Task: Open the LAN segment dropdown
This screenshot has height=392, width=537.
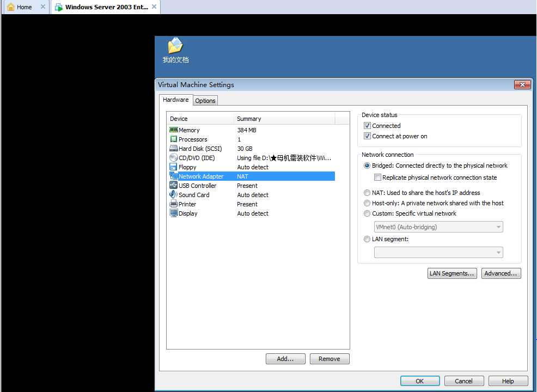Action: coord(438,253)
